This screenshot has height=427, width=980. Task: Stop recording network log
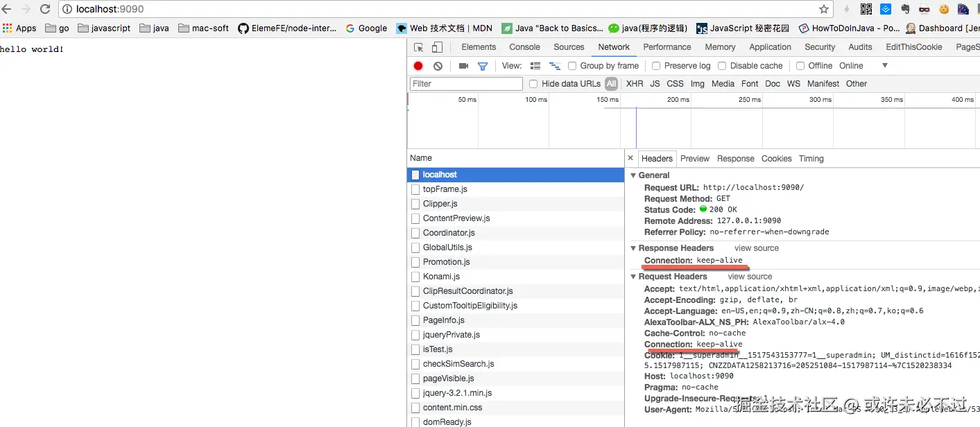coord(418,66)
